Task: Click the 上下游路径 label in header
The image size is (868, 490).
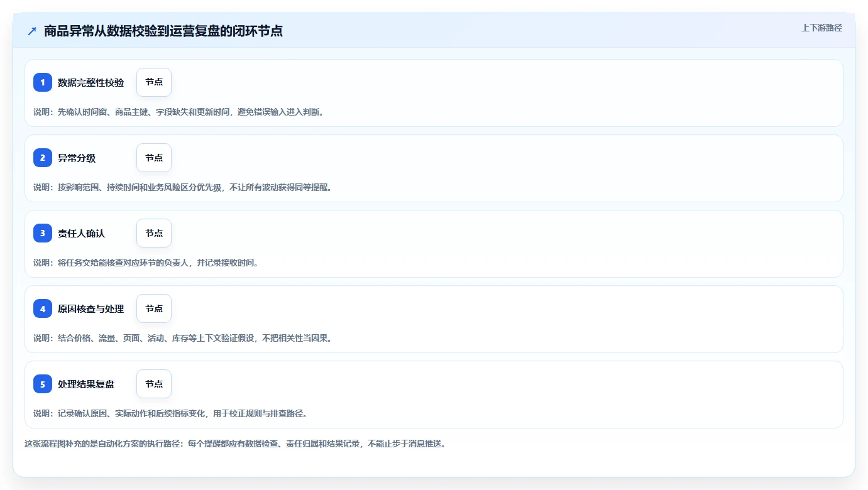Action: 821,28
